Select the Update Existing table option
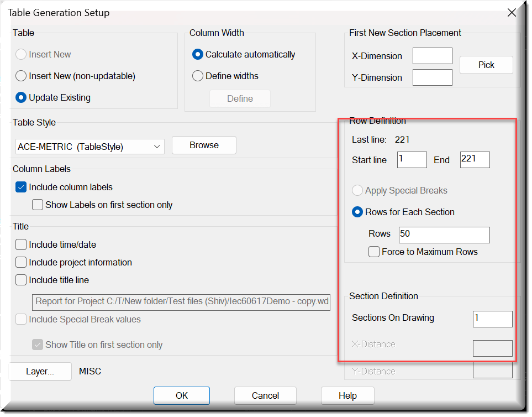Screen dimensions: 532x417 click(22, 97)
